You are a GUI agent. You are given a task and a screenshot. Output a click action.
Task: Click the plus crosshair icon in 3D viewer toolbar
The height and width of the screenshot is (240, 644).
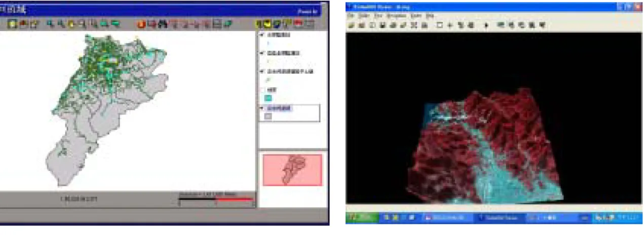pyautogui.click(x=450, y=25)
